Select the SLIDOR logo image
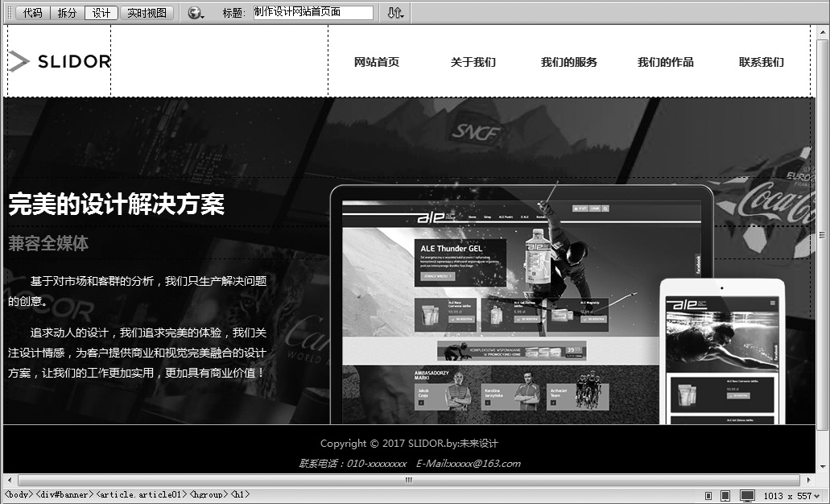830x504 pixels. pyautogui.click(x=60, y=61)
